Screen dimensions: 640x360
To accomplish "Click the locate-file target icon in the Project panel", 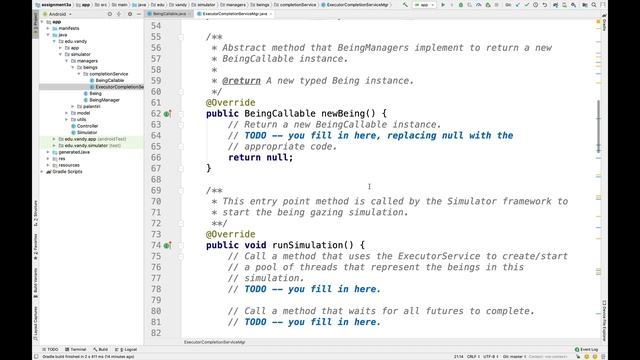I will pyautogui.click(x=109, y=14).
